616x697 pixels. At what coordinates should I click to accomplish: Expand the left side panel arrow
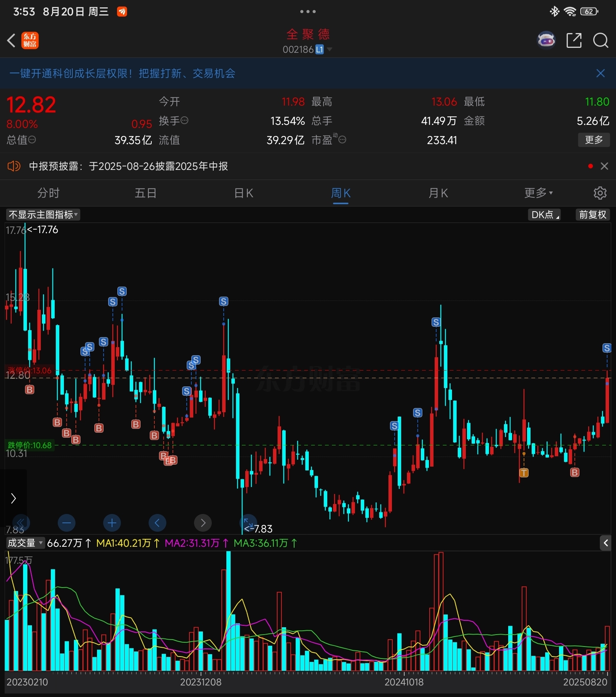coord(13,498)
